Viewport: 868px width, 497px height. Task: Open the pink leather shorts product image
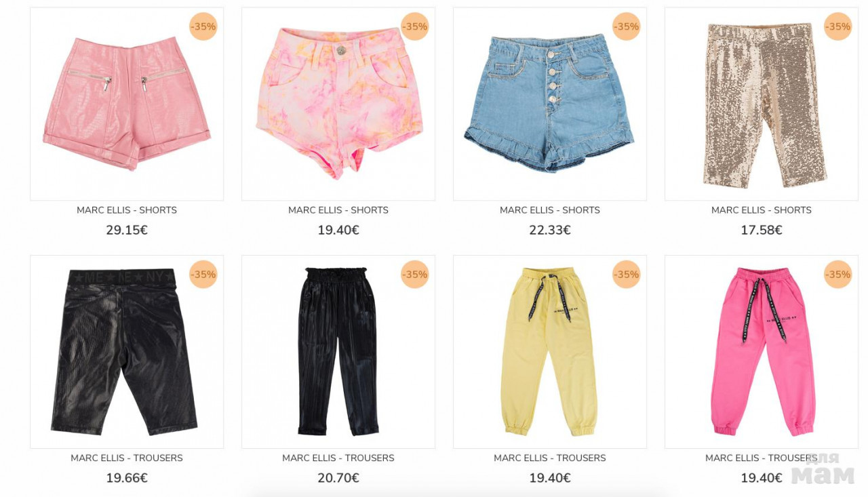click(x=127, y=104)
